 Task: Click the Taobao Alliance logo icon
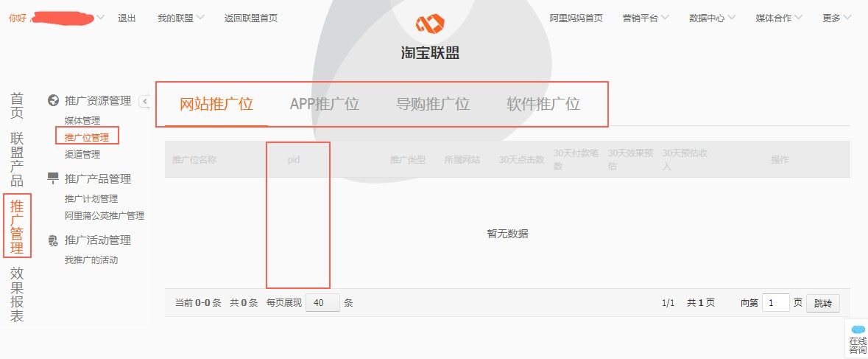tap(430, 24)
